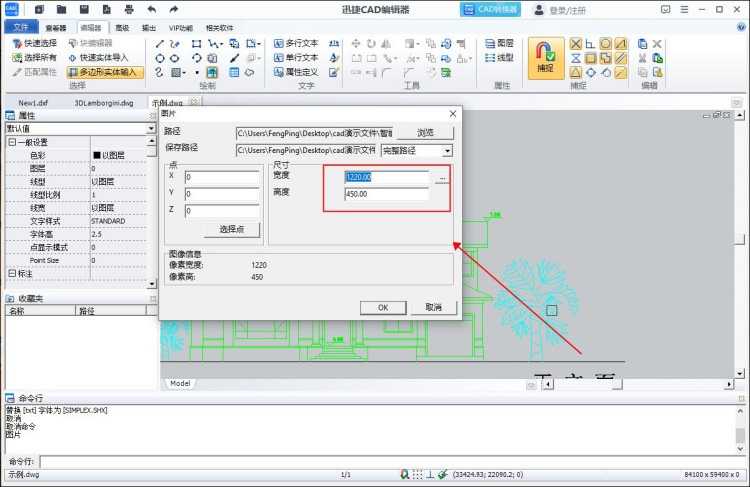
Task: Save drawing with the floppy disk icon
Action: click(x=84, y=9)
